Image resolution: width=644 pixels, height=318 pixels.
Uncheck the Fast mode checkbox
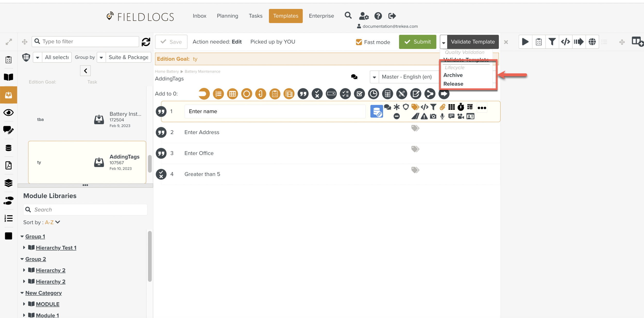click(359, 42)
